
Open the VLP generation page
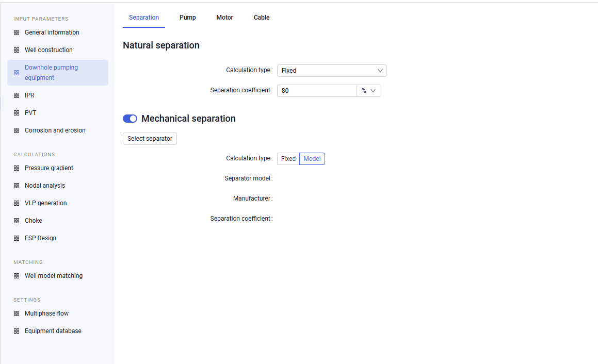(58, 204)
